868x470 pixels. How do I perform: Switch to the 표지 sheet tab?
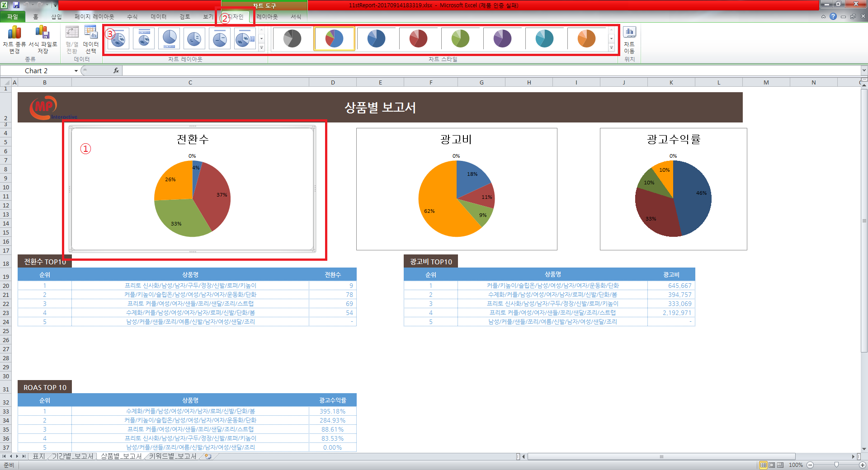(39, 456)
